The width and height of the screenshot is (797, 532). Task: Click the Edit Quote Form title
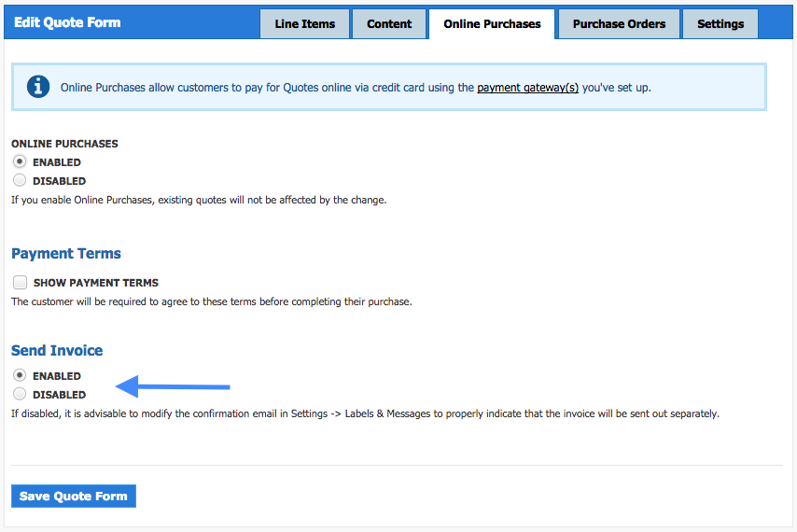point(67,22)
